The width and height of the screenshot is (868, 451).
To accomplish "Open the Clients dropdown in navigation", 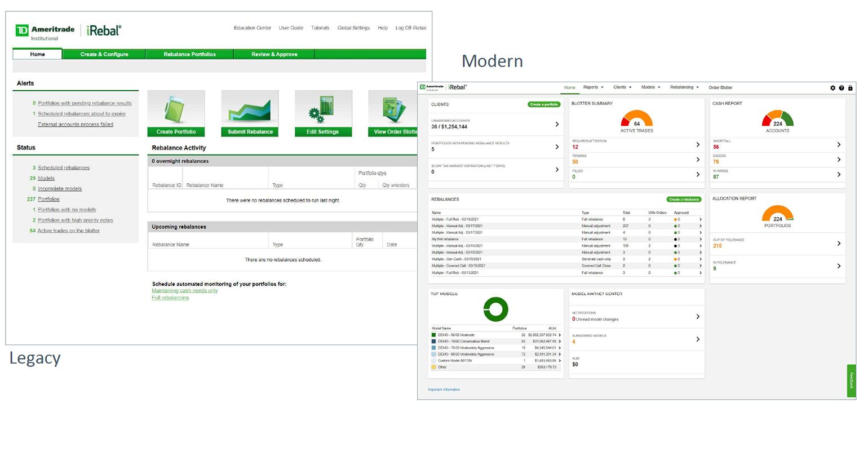I will click(622, 87).
